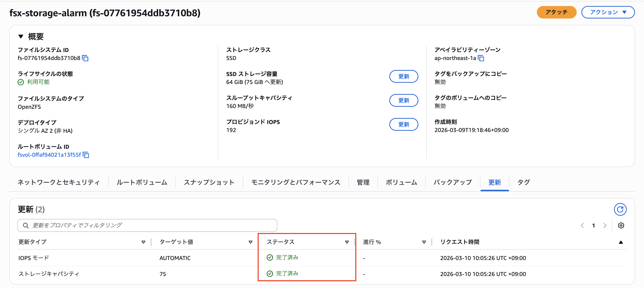Copy the availability zone ap-northeast-1a icon
Screen dimensions: 644x288
(x=481, y=58)
